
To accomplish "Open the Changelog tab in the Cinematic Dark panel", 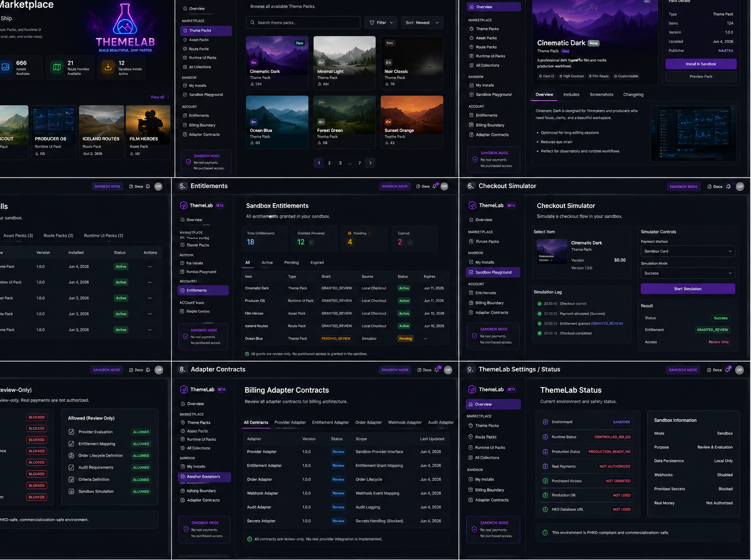I will (633, 94).
